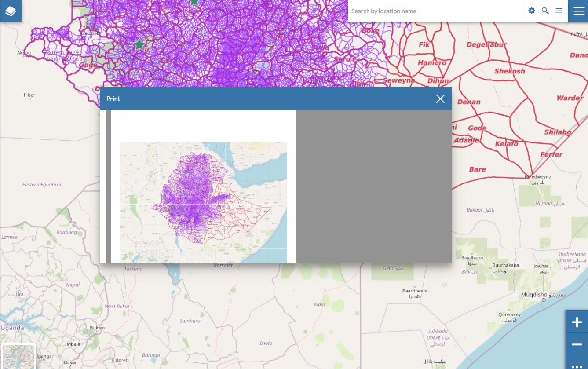Open the background map selector thumbnail
Image resolution: width=588 pixels, height=369 pixels.
point(18,357)
